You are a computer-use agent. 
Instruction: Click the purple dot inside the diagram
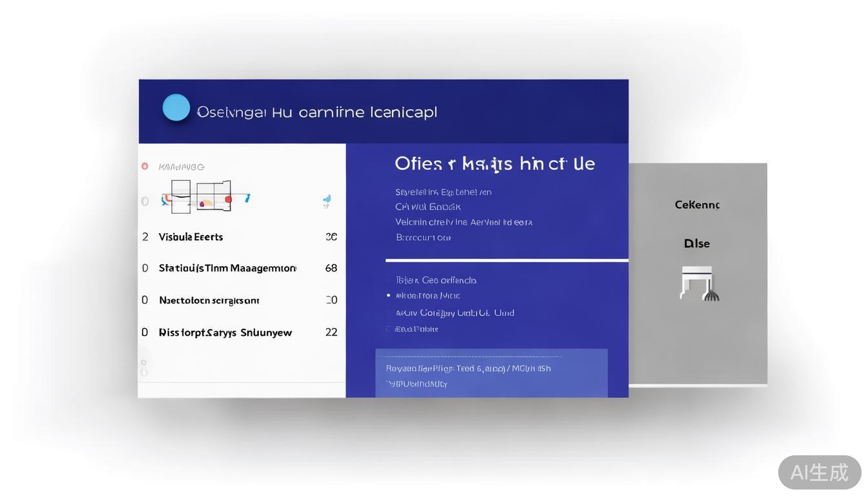tap(202, 203)
